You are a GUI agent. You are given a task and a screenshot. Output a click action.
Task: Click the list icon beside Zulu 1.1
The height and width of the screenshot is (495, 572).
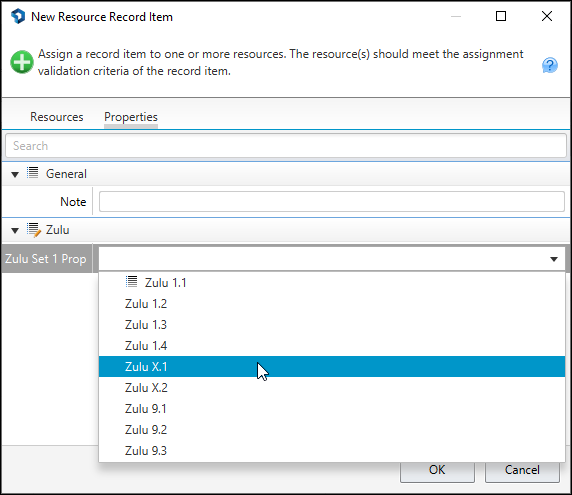(131, 281)
